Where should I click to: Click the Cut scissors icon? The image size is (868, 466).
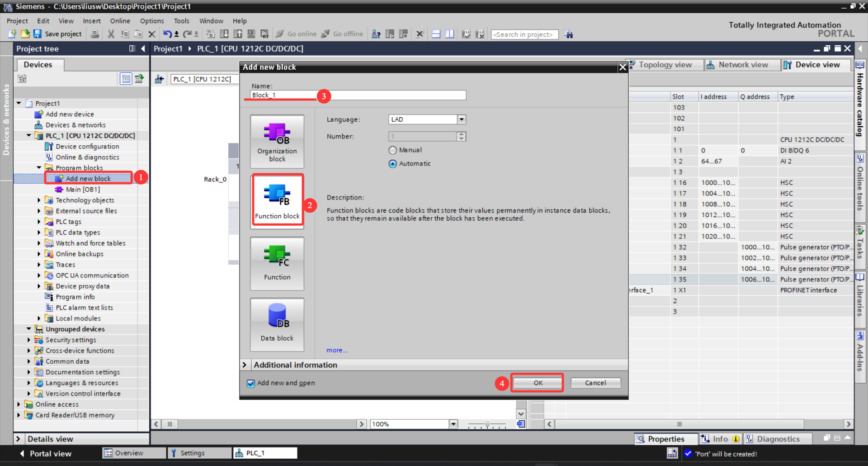(111, 34)
